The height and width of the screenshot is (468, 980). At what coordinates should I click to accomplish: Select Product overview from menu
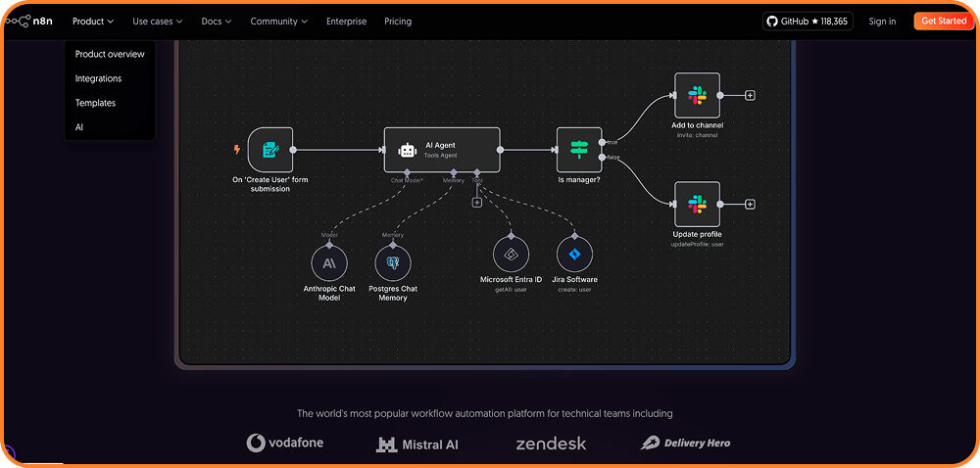pyautogui.click(x=110, y=54)
